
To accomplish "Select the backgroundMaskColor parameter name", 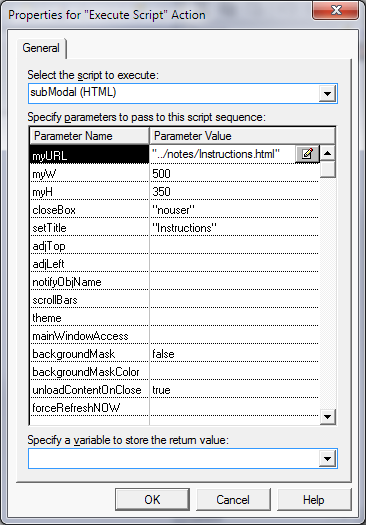I will (x=89, y=372).
